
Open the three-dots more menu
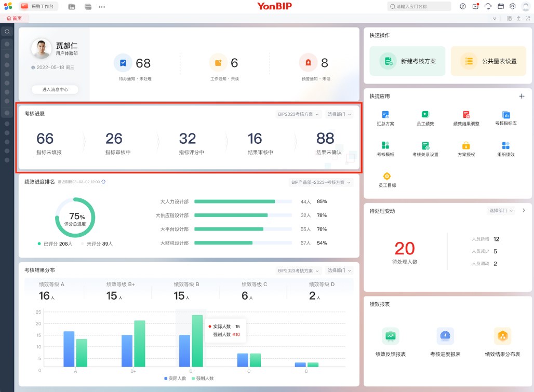pyautogui.click(x=102, y=7)
